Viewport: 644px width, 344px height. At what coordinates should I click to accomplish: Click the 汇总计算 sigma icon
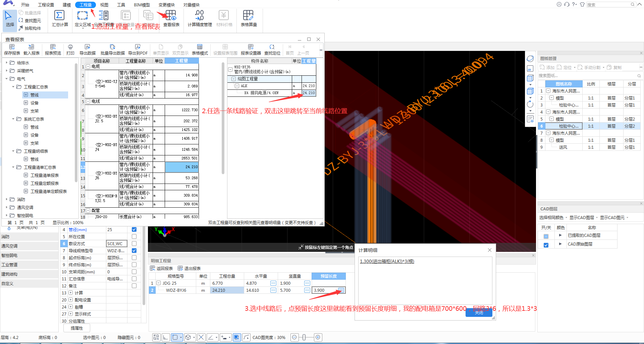(x=59, y=15)
